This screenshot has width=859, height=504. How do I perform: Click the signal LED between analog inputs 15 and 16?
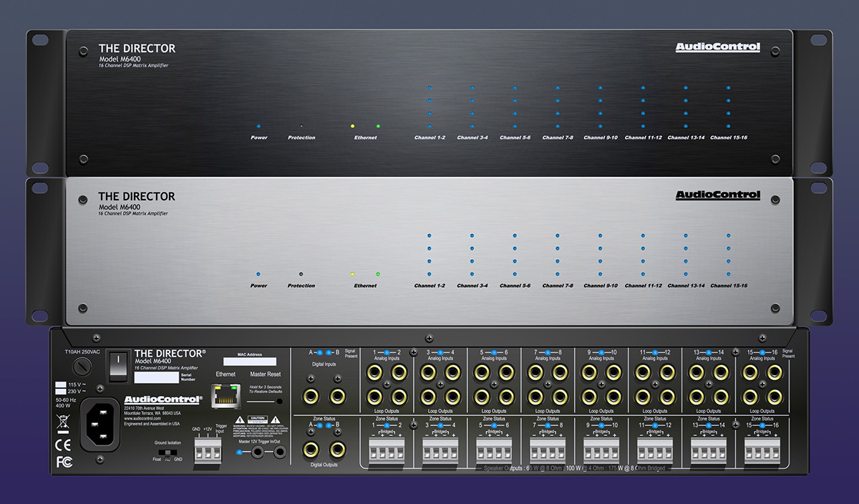[x=762, y=353]
